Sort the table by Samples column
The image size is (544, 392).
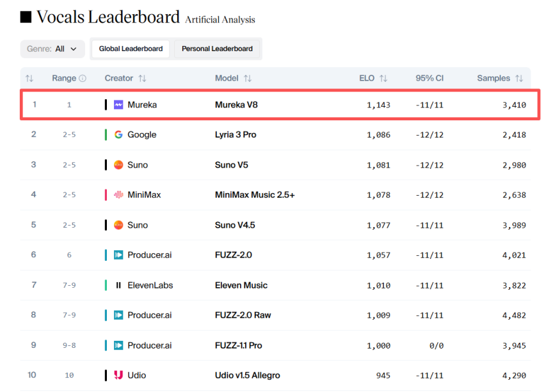(519, 79)
